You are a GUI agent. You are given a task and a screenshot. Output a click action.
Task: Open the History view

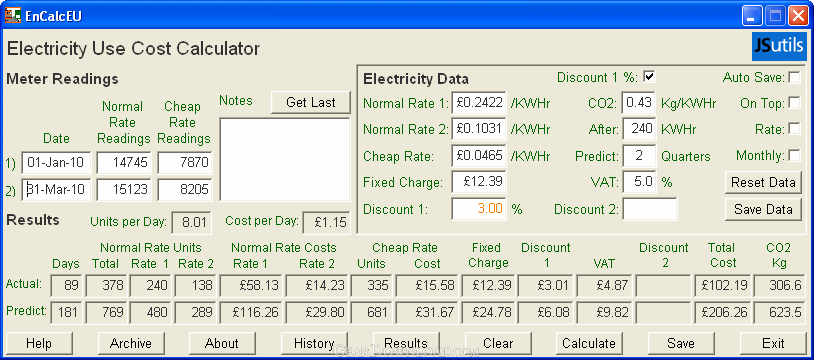click(x=314, y=343)
